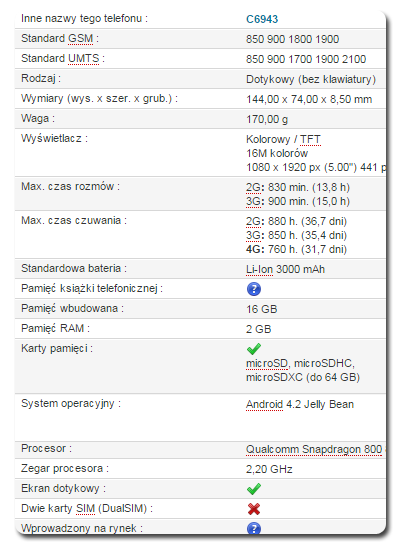This screenshot has height=550, width=400.
Task: Open the Li-Ion battery glossary link
Action: (x=259, y=269)
